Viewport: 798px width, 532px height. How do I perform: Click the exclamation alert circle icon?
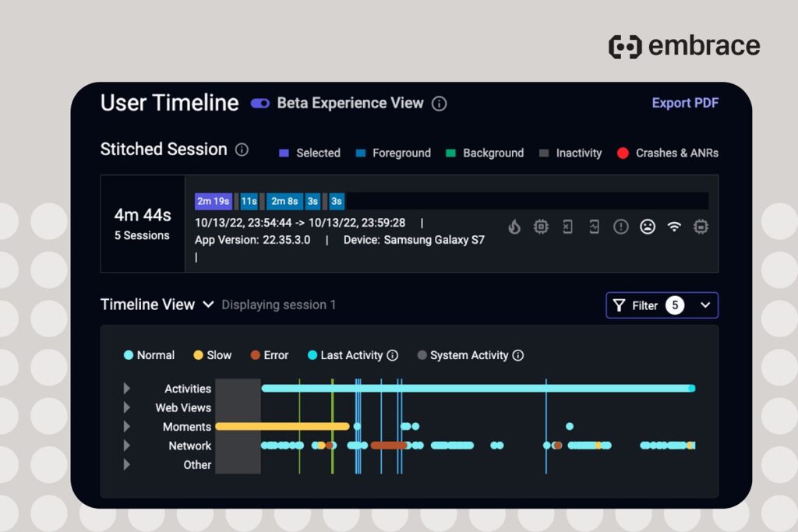(621, 227)
